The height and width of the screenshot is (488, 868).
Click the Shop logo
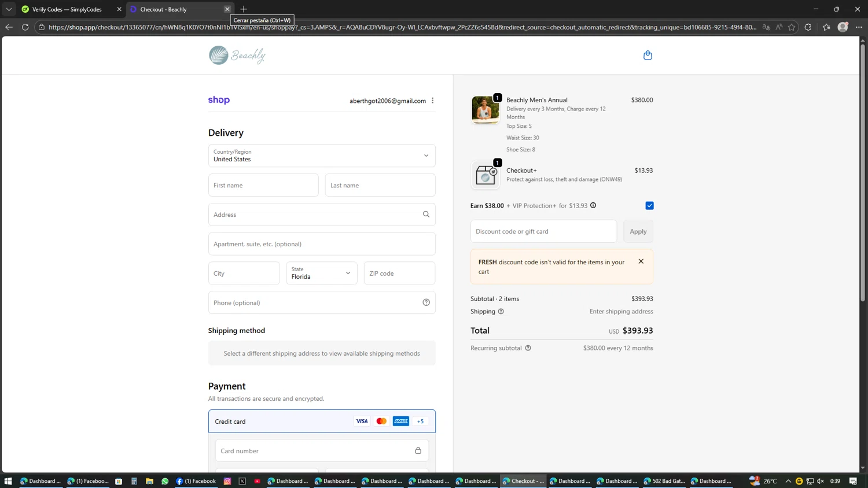click(219, 100)
